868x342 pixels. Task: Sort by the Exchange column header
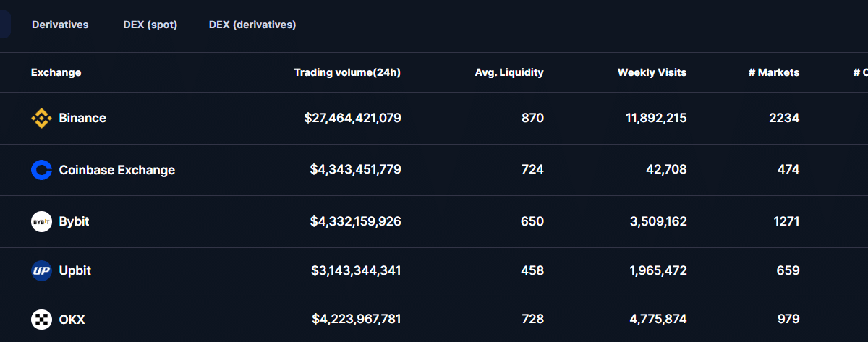[56, 72]
